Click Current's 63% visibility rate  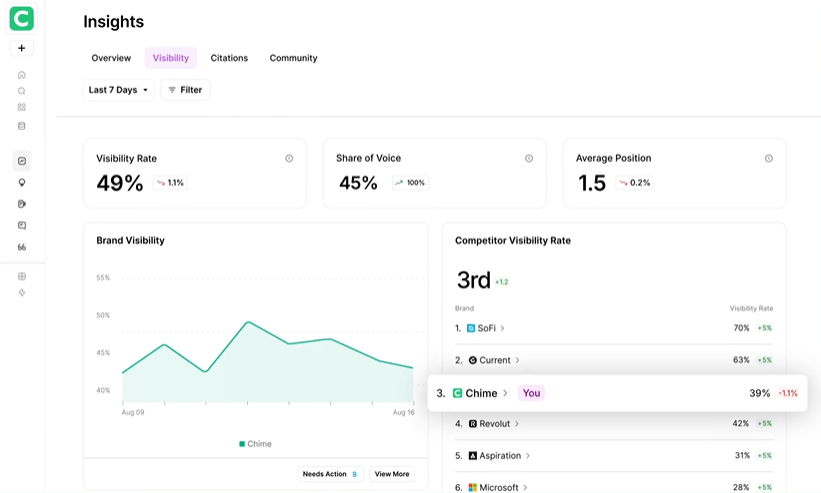pyautogui.click(x=741, y=360)
